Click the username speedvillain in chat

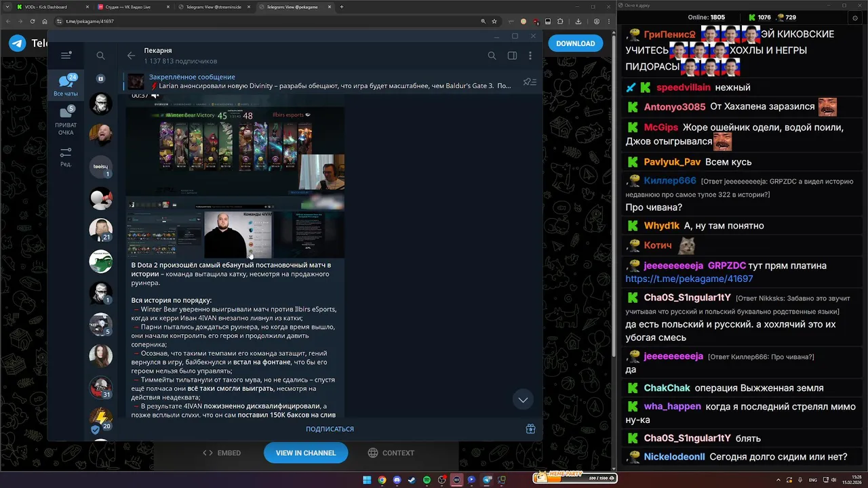point(684,87)
